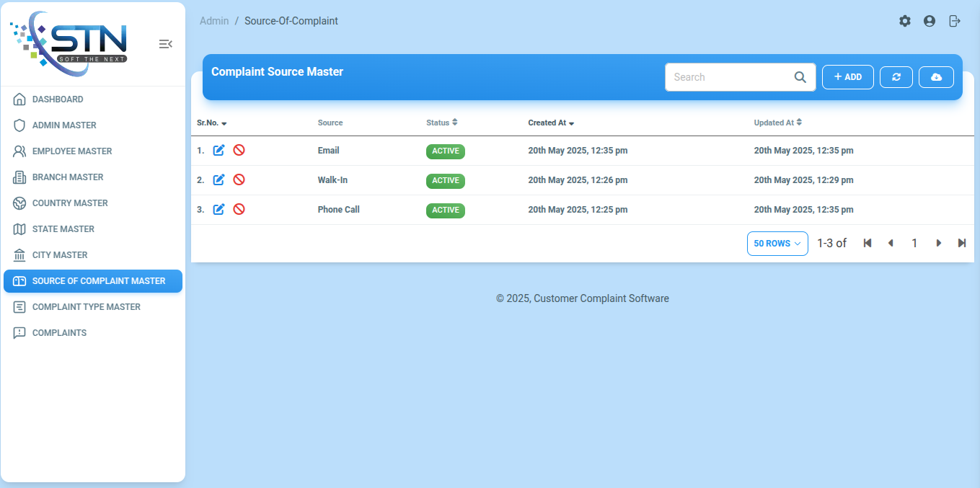980x488 pixels.
Task: Click the refresh table icon button
Action: 896,77
